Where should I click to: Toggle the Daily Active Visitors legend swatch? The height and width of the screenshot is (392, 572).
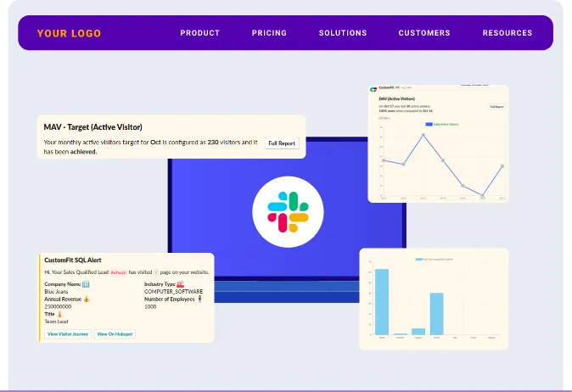(x=429, y=125)
